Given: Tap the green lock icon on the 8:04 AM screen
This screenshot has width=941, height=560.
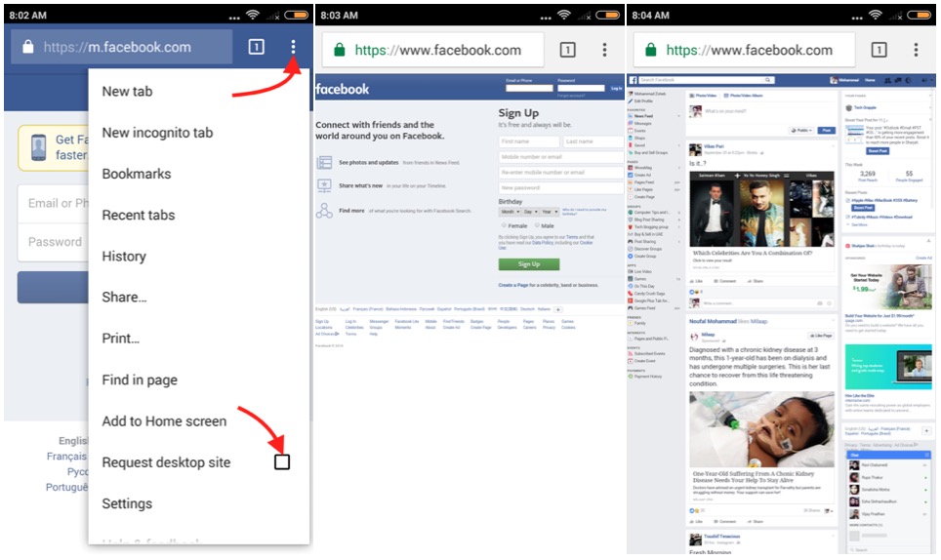Looking at the screenshot, I should coord(651,51).
